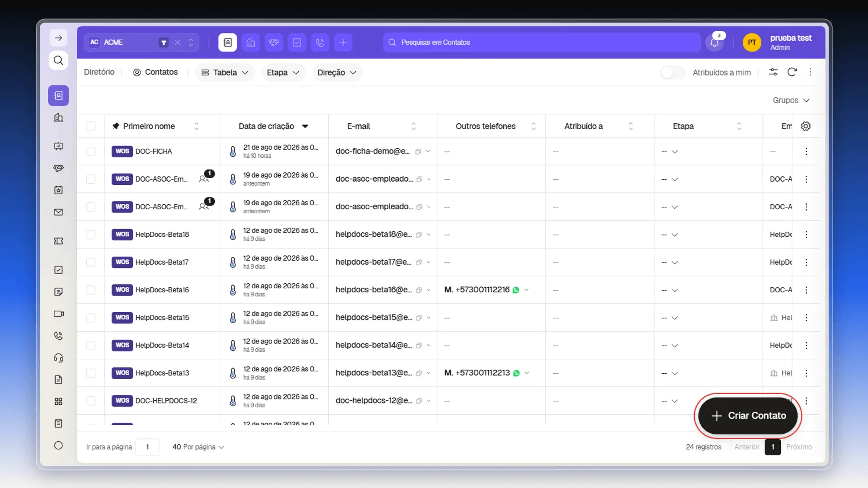868x488 pixels.
Task: Open table column settings gear icon
Action: [806, 126]
